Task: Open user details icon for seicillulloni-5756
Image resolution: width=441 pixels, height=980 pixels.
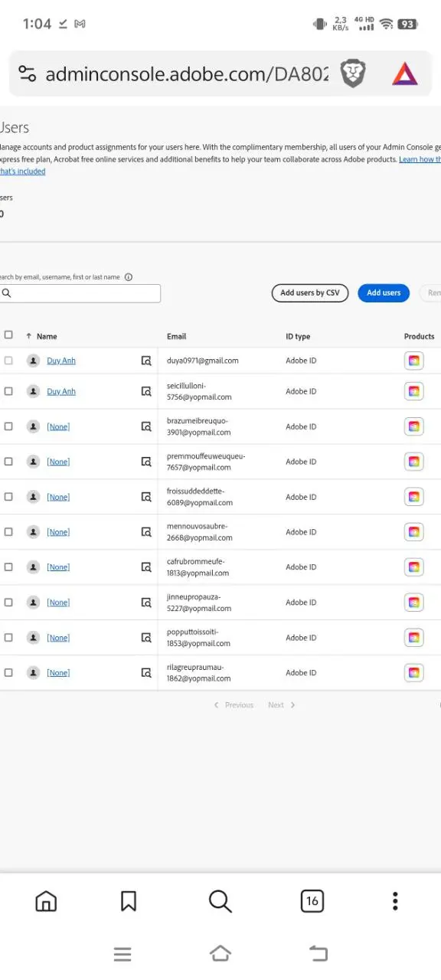Action: (x=145, y=391)
